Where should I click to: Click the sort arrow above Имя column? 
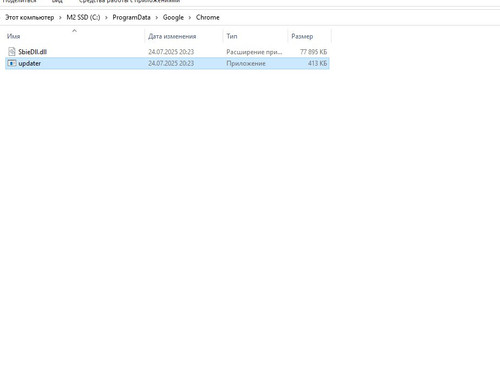(74, 31)
